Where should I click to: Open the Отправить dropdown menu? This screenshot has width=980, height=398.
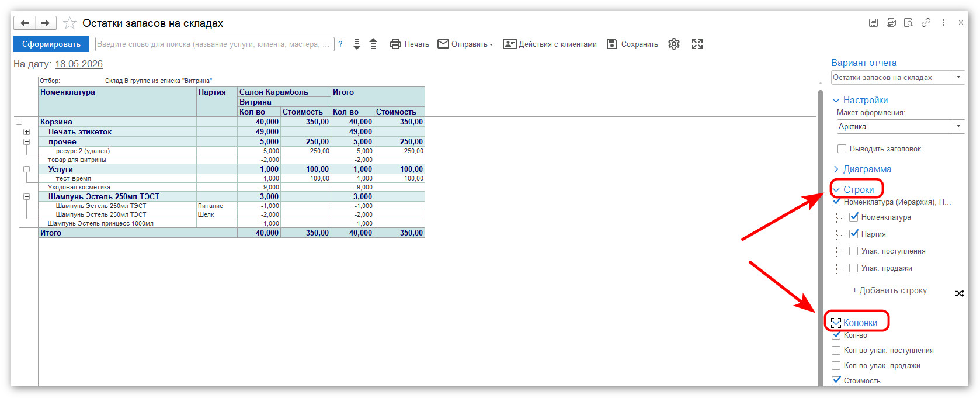(x=465, y=44)
